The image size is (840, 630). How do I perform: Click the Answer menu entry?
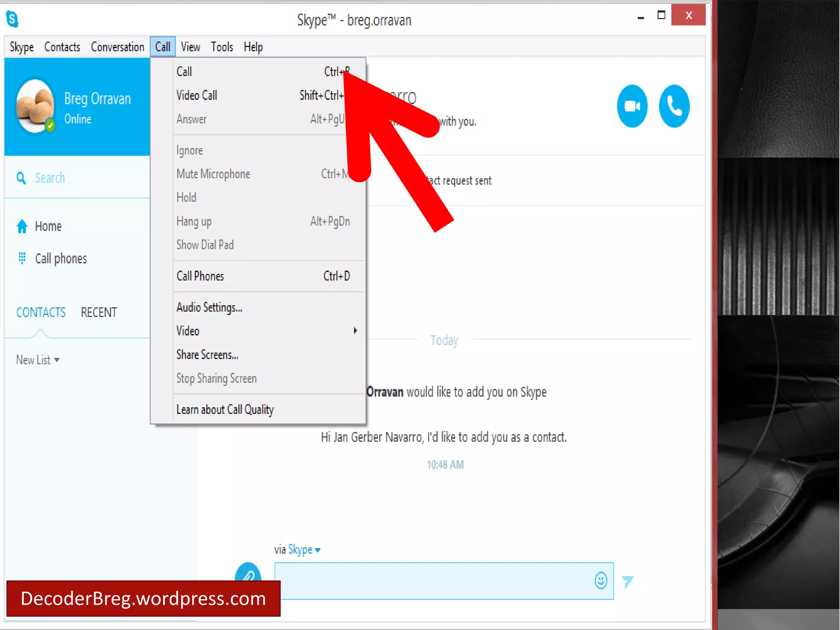[x=258, y=119]
